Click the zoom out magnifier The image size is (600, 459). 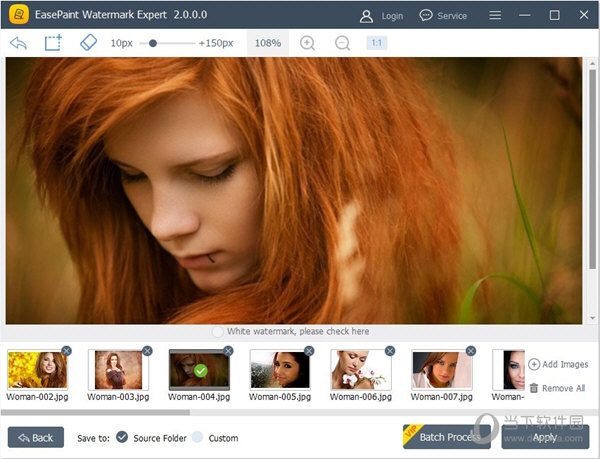coord(342,43)
